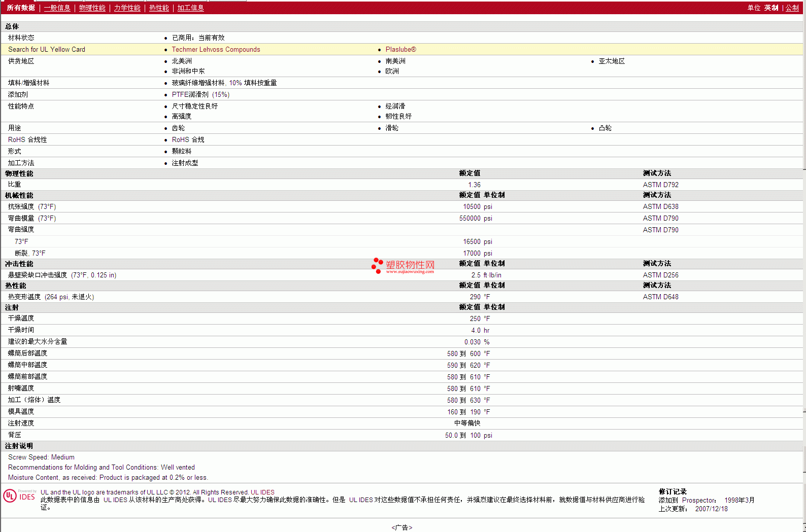Select the 干燥时间 row label
806x532 pixels.
[21, 330]
